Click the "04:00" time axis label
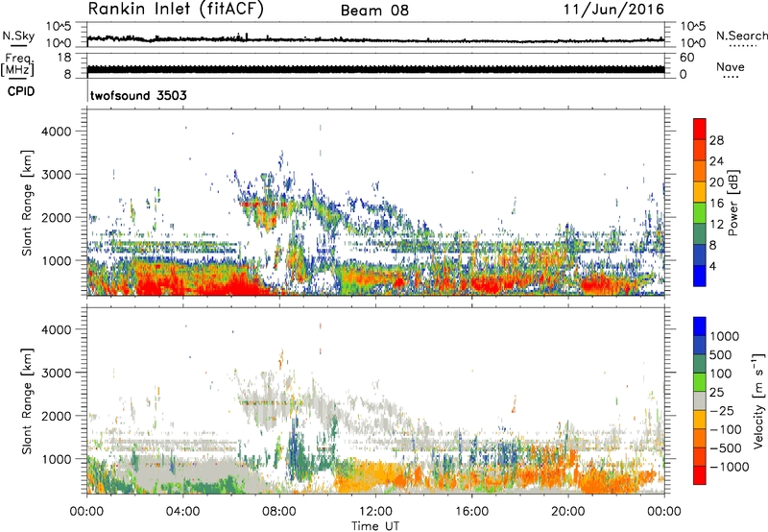 182,512
